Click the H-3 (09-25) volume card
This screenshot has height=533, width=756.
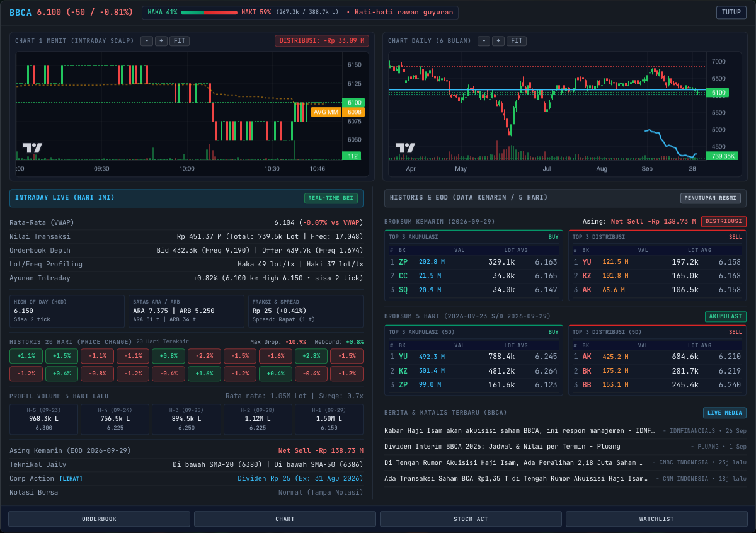[x=186, y=419]
